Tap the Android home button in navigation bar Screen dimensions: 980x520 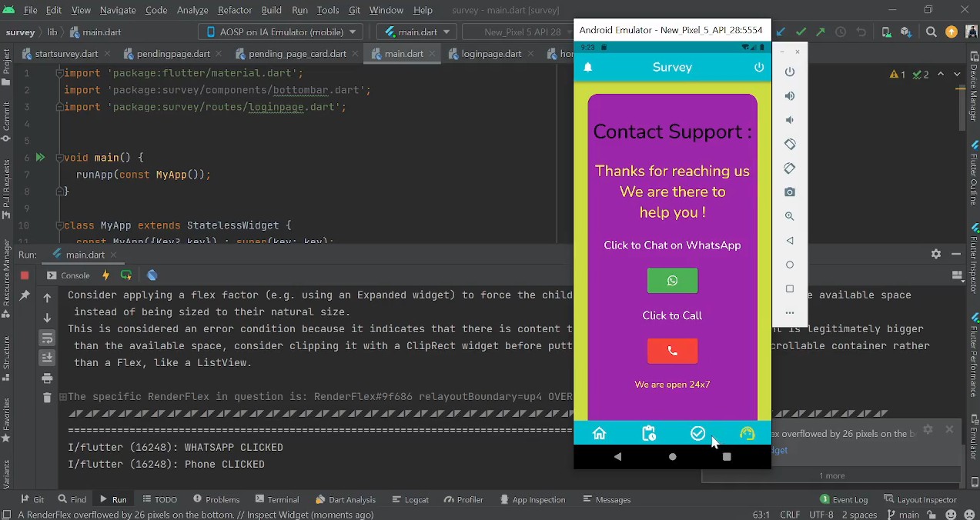[x=672, y=456]
